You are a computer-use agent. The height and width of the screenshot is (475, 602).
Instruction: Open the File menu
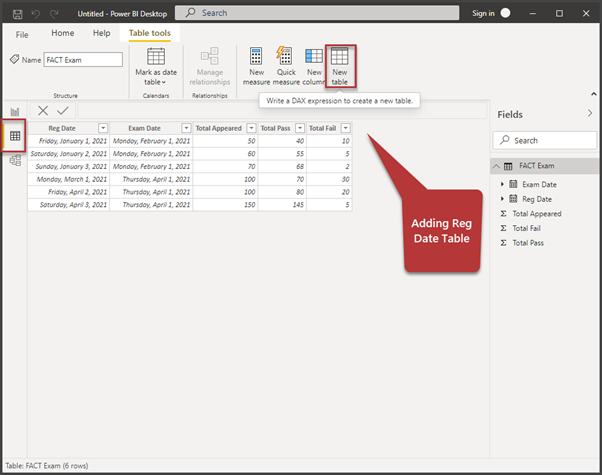tap(22, 35)
